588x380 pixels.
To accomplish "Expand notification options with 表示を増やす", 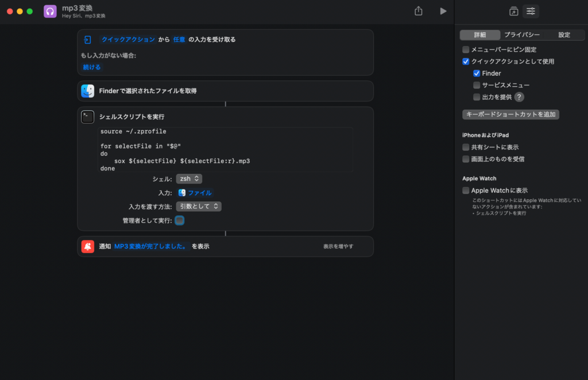I will pyautogui.click(x=338, y=246).
